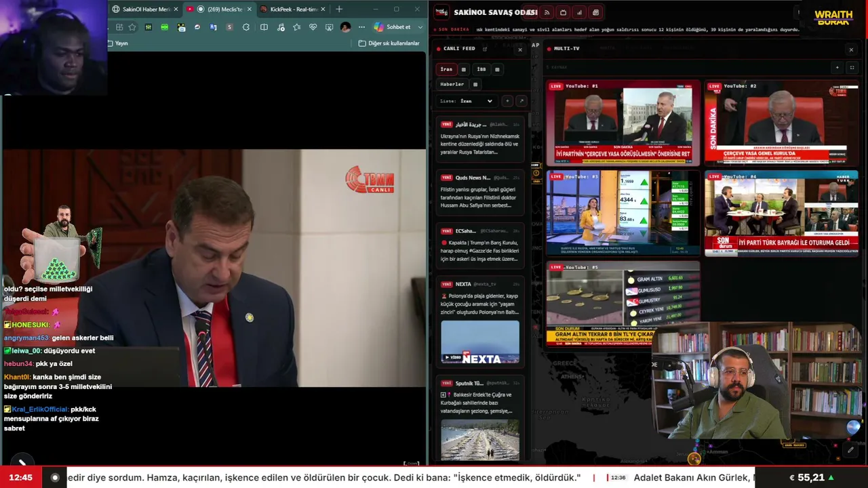Click the Sohbet et Copilot button

[392, 27]
